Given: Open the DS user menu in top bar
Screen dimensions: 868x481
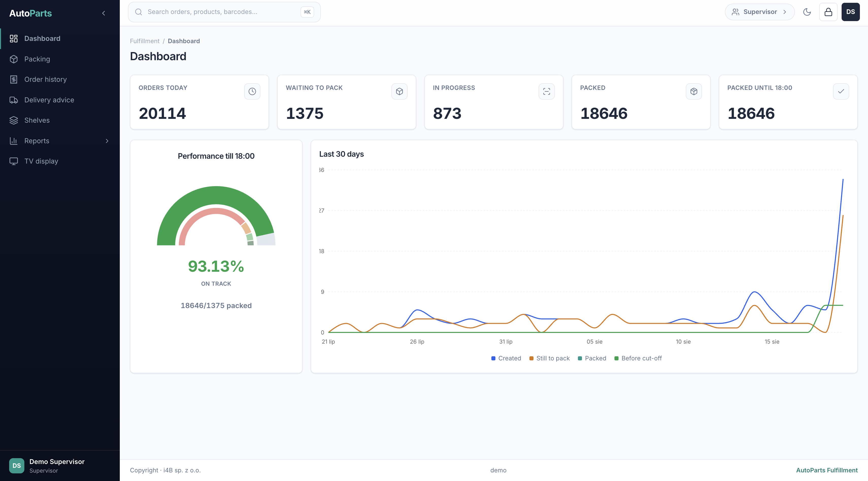Looking at the screenshot, I should 850,12.
